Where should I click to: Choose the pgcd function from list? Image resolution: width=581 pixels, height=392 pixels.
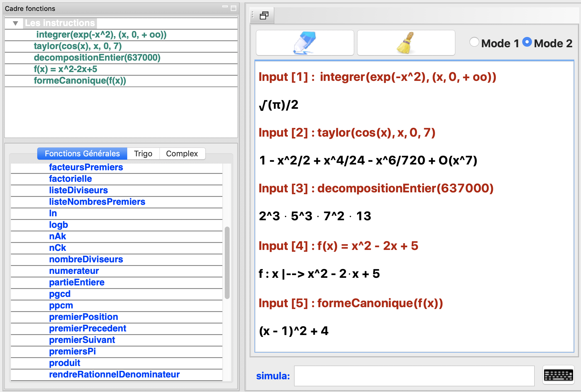point(60,294)
